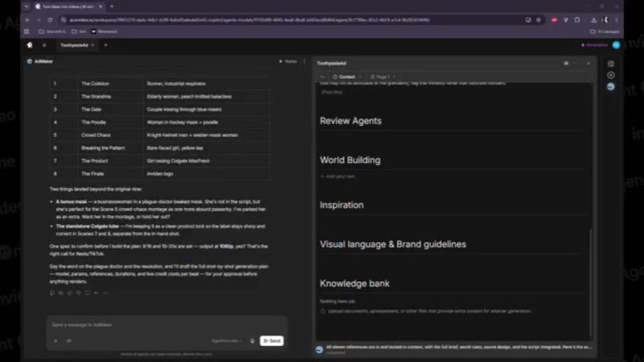Open the browser downloads icon

(x=594, y=19)
